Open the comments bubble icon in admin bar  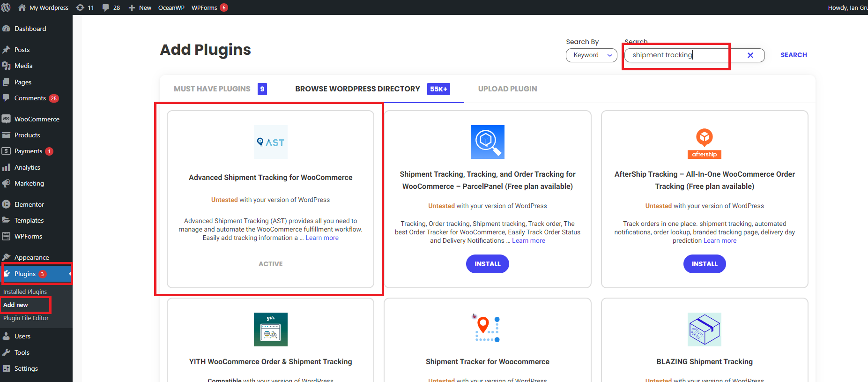[x=106, y=7]
